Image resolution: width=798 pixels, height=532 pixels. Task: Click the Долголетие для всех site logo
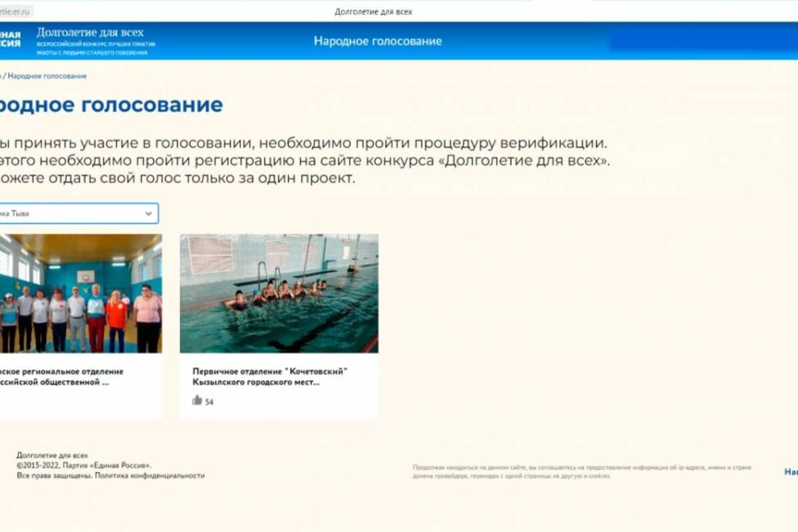96,41
